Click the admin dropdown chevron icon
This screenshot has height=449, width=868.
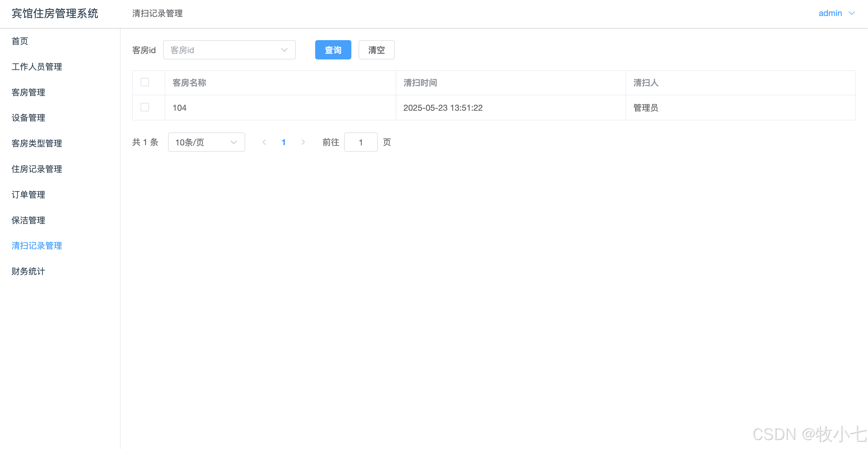pyautogui.click(x=851, y=13)
